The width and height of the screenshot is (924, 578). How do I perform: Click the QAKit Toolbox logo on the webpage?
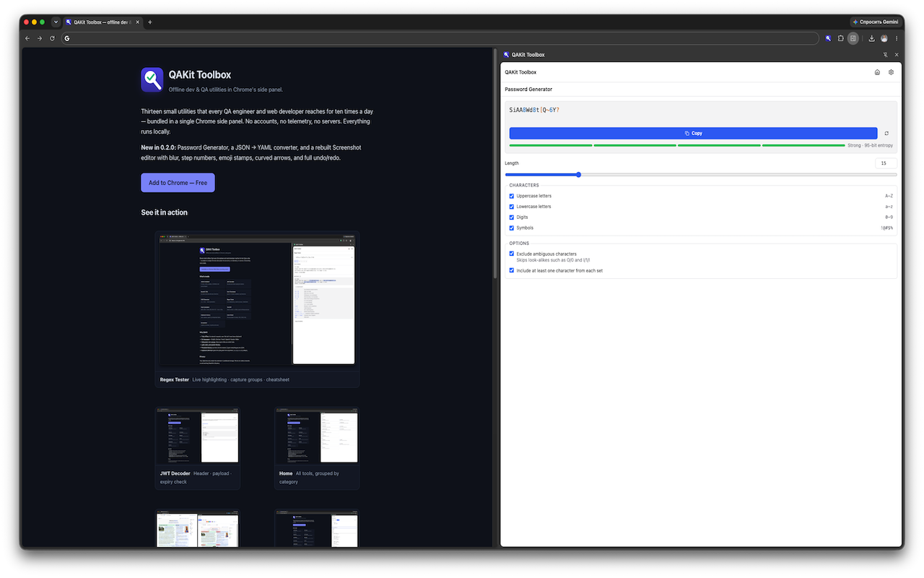coord(152,79)
